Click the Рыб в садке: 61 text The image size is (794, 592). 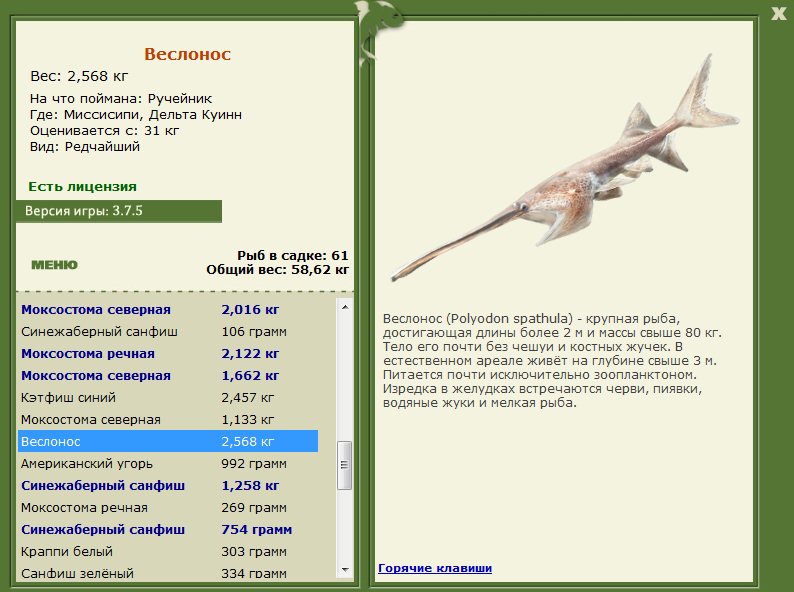coord(293,255)
